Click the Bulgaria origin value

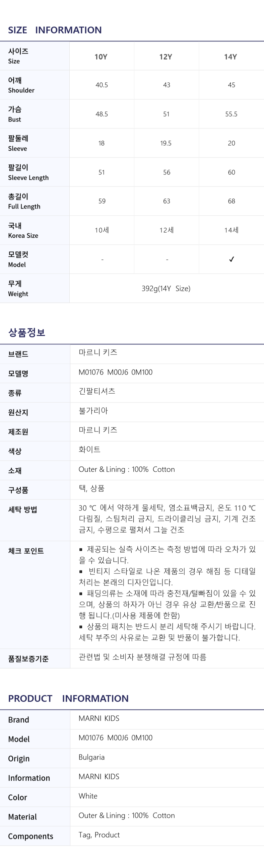(x=91, y=757)
